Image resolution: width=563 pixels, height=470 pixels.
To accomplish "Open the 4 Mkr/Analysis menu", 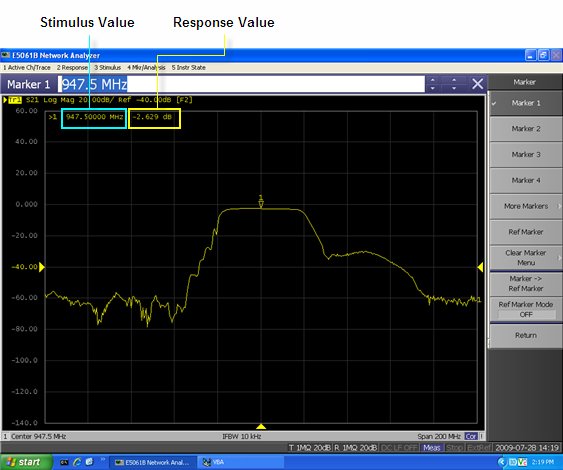I will (x=146, y=68).
